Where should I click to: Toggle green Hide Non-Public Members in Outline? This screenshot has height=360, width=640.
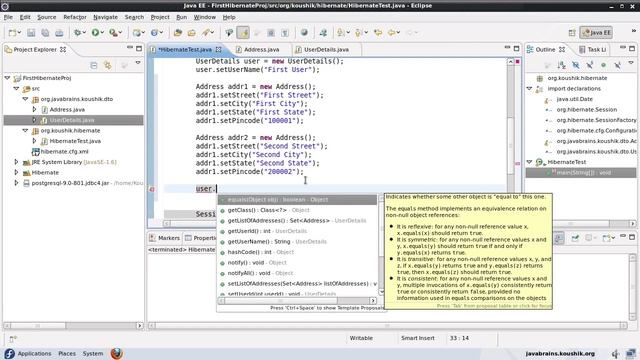click(x=604, y=65)
